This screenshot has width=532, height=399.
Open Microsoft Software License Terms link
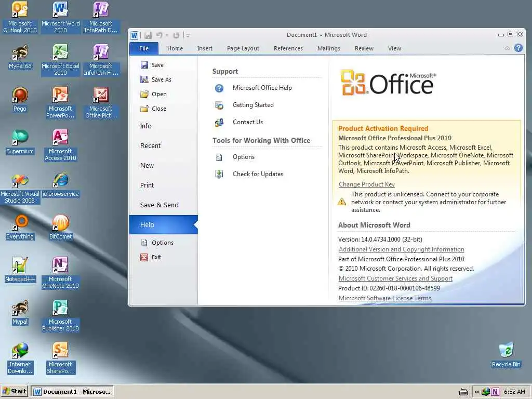tap(385, 298)
